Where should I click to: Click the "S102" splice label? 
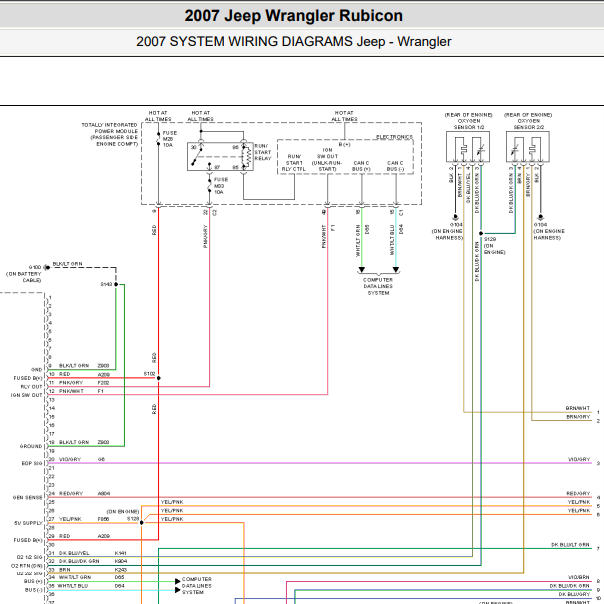tap(149, 374)
